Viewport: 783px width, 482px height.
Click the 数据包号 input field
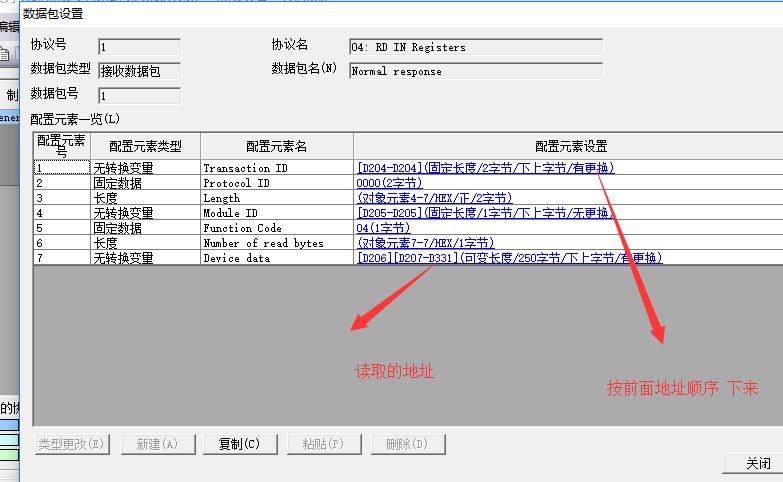(x=139, y=96)
